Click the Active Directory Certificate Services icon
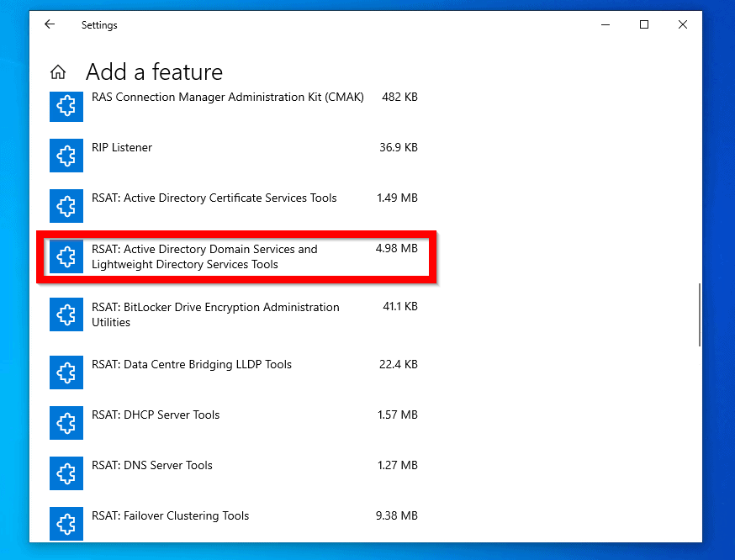Viewport: 735px width, 560px height. pos(66,206)
